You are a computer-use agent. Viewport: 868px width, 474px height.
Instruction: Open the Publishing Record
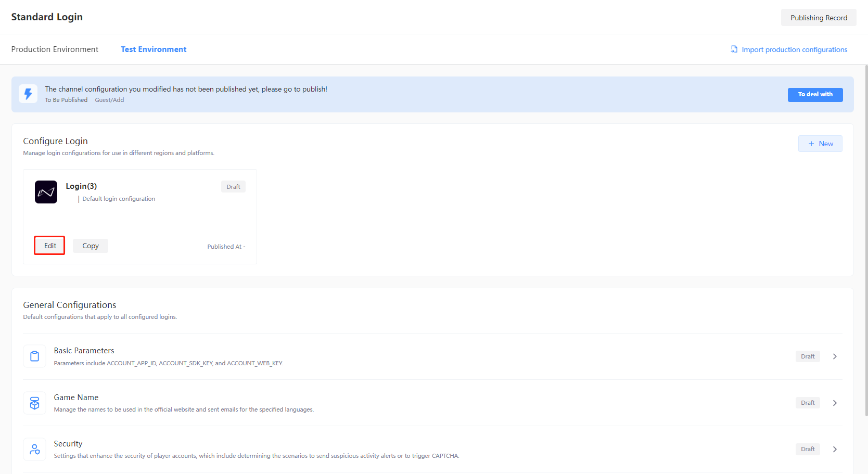pos(819,18)
